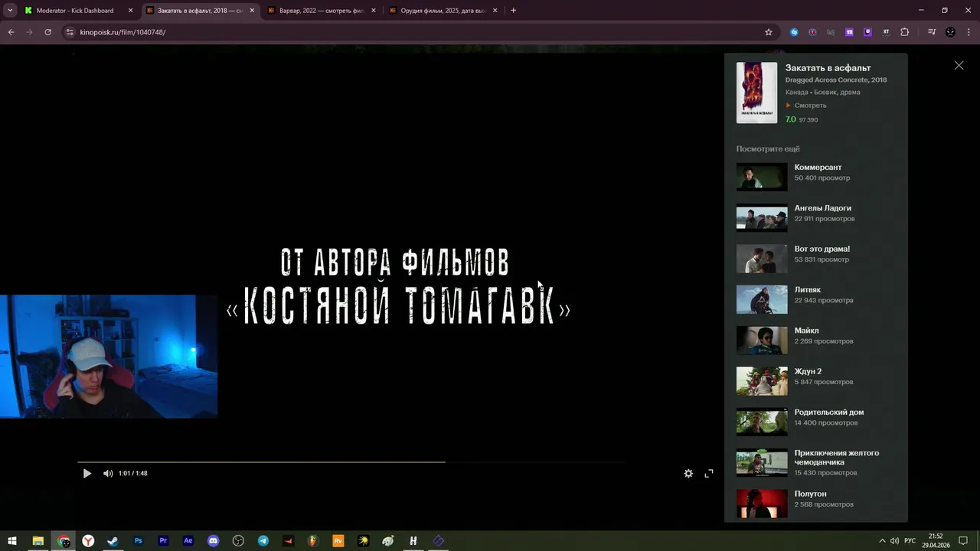
Task: Open the Extensions puzzle menu
Action: coord(904,32)
